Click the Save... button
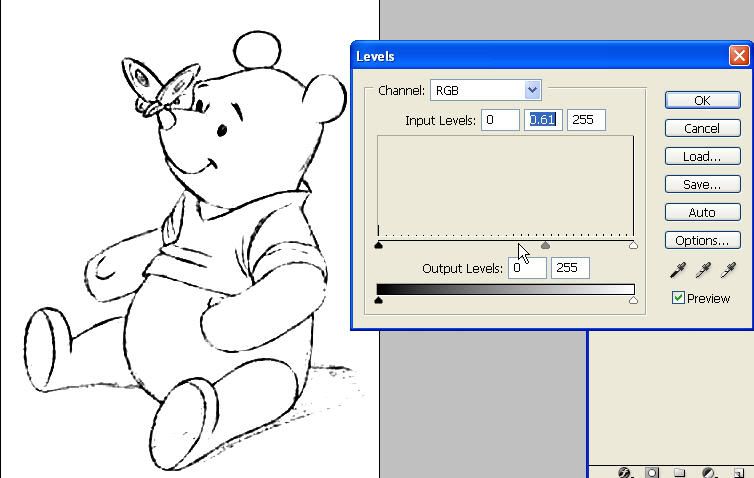This screenshot has height=478, width=754. [x=703, y=184]
